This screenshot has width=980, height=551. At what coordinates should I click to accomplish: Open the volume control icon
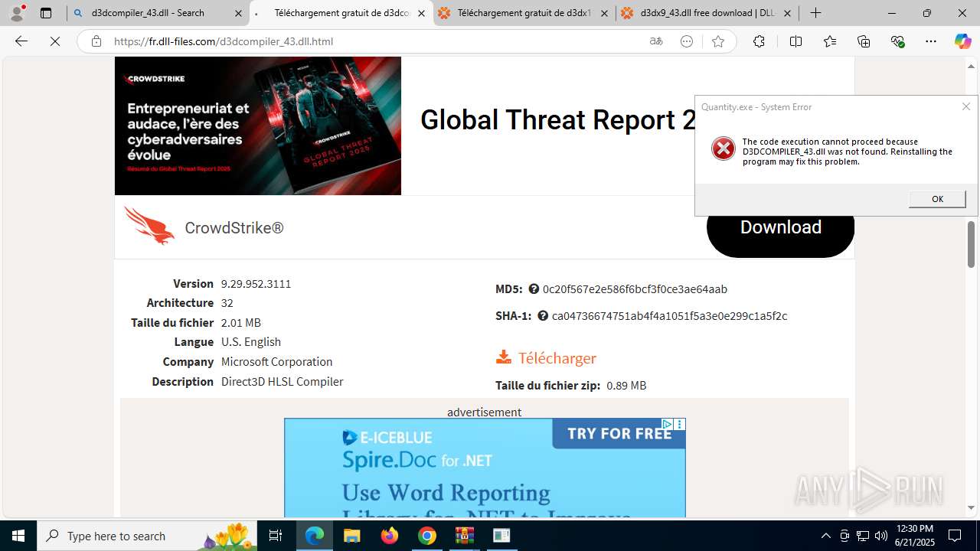(x=880, y=536)
